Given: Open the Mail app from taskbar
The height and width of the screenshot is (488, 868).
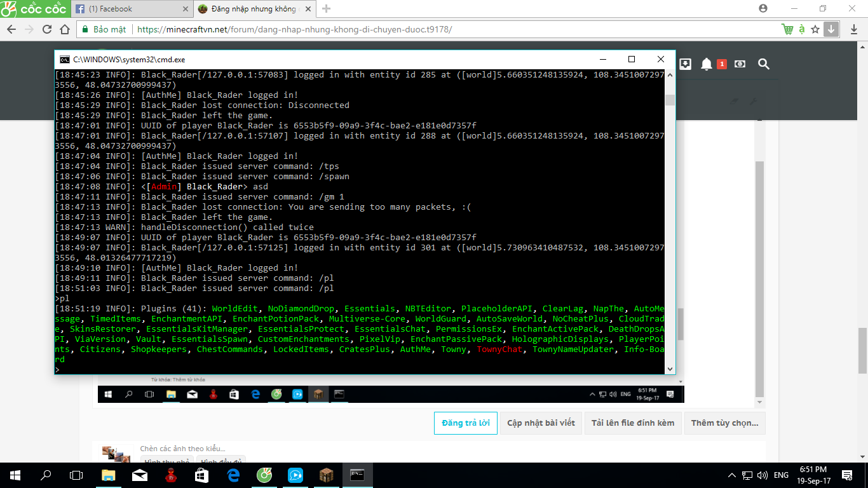Looking at the screenshot, I should coord(140,475).
